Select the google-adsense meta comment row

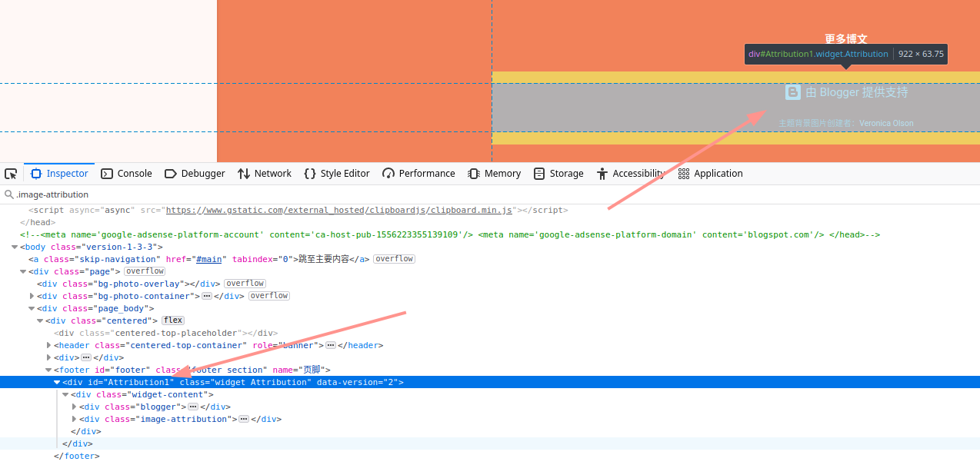(490, 234)
